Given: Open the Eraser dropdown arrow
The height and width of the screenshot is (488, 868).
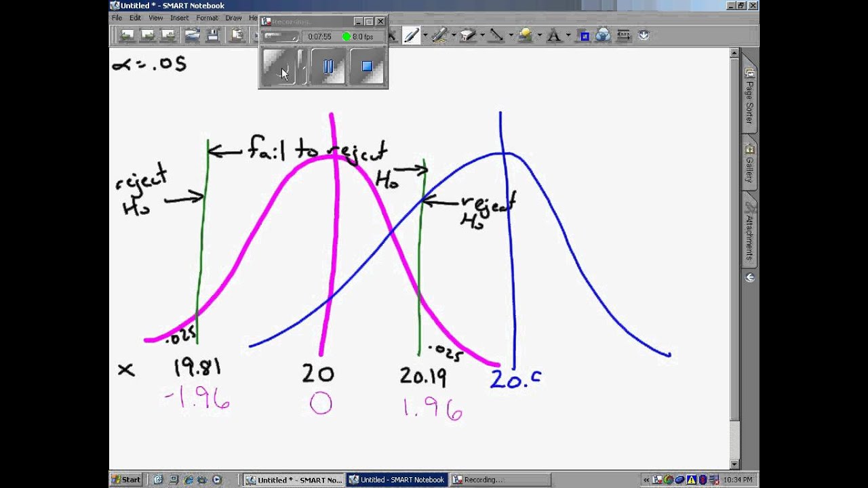Looking at the screenshot, I should 481,35.
